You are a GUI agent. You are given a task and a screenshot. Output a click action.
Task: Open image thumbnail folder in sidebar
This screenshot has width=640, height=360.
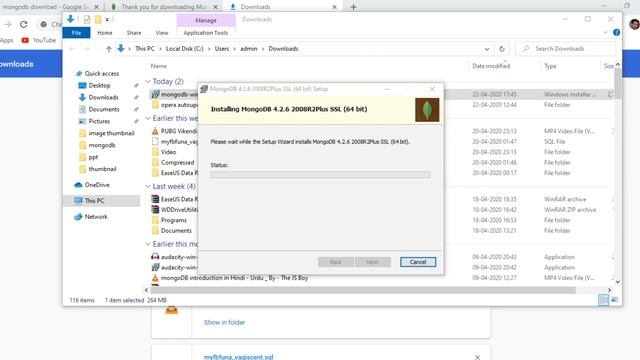point(111,133)
